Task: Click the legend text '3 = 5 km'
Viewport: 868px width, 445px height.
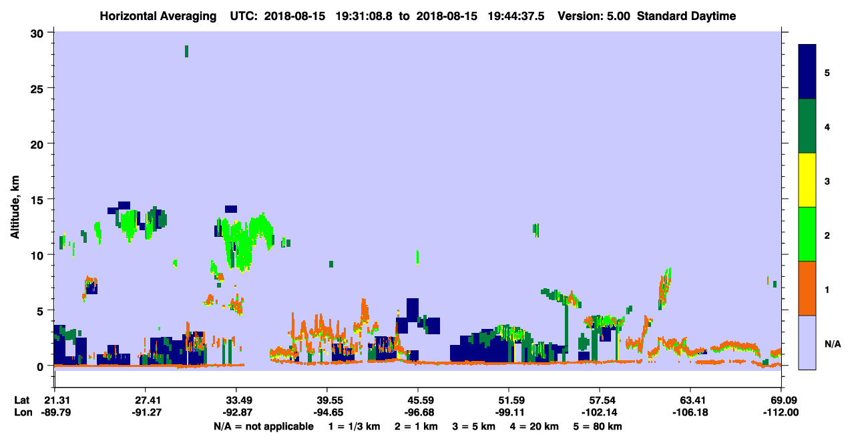Action: coord(473,426)
